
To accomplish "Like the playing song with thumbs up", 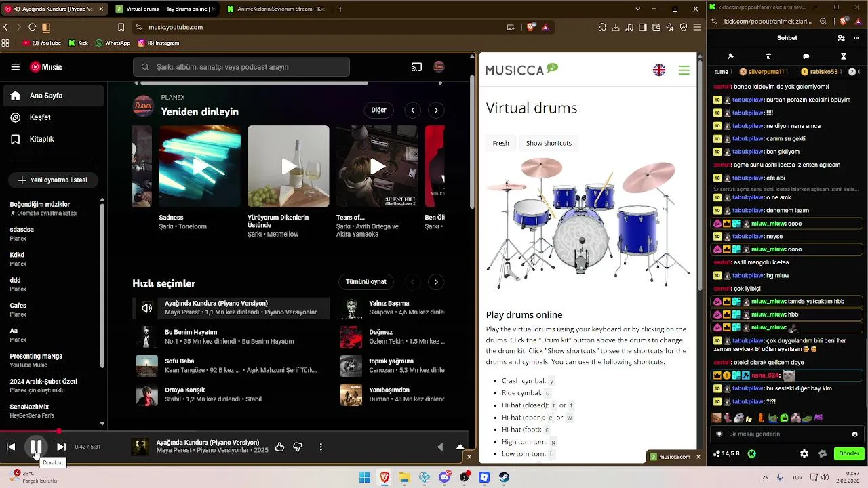I will 279,447.
